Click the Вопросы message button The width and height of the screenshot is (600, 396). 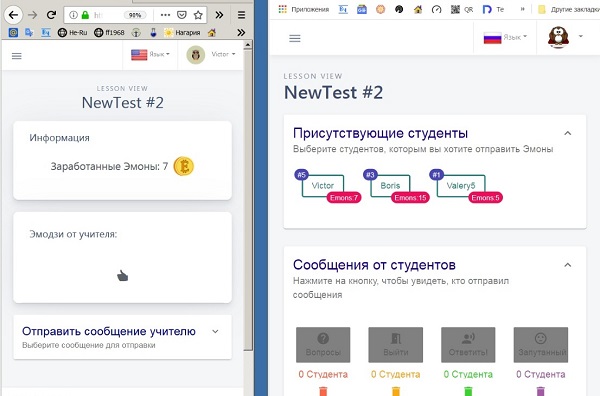point(323,344)
